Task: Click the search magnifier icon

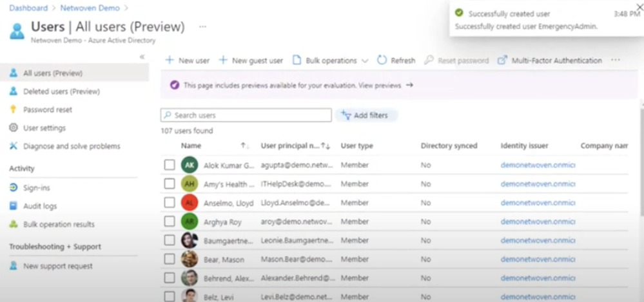Action: (168, 115)
